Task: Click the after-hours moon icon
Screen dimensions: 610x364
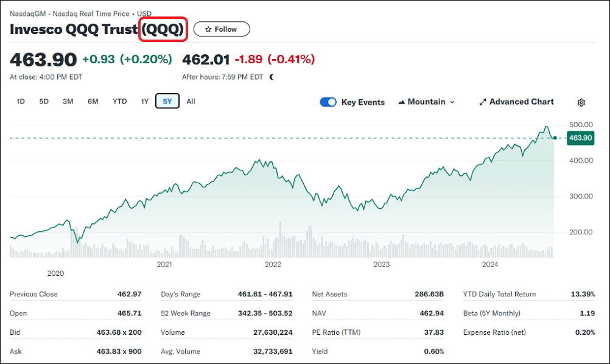Action: pyautogui.click(x=272, y=77)
